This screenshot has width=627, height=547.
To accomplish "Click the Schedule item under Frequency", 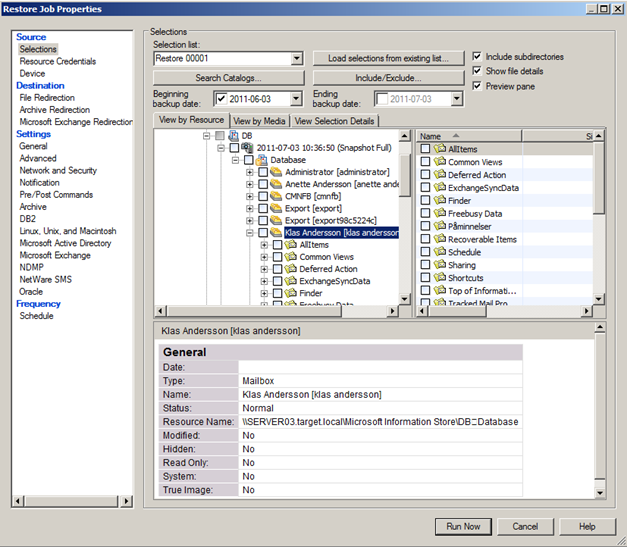I will (x=36, y=316).
